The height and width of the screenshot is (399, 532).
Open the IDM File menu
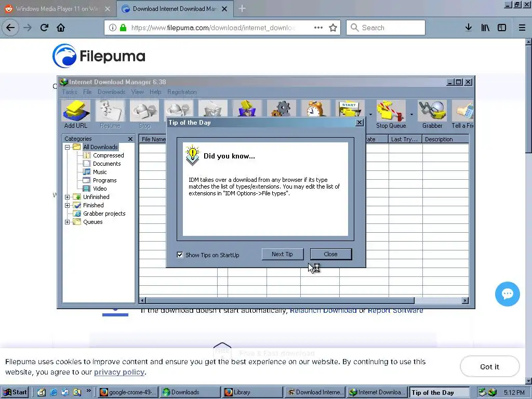(x=87, y=92)
